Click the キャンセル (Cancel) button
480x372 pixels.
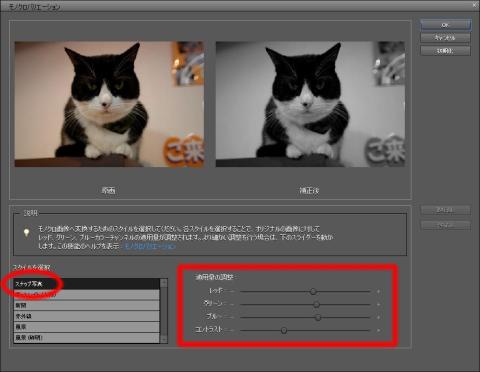(x=445, y=38)
